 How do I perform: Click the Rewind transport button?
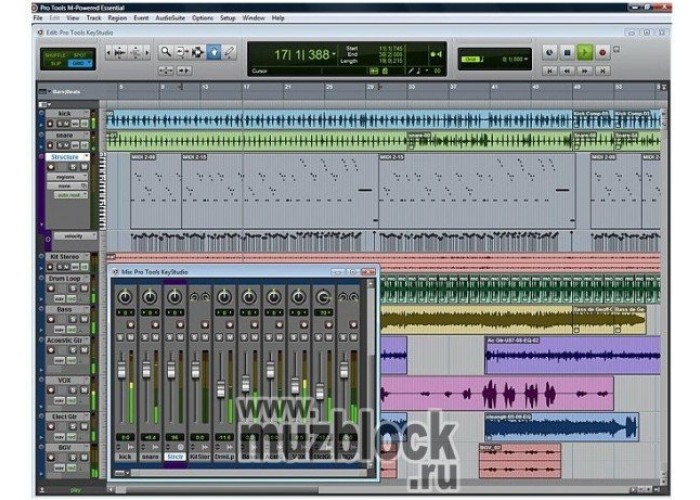[567, 71]
